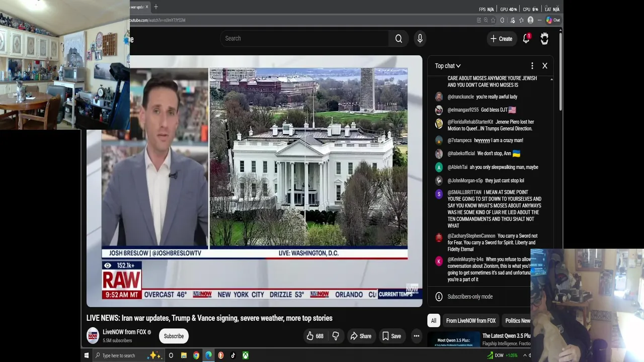Image resolution: width=644 pixels, height=362 pixels.
Task: Share the video
Action: pyautogui.click(x=360, y=336)
